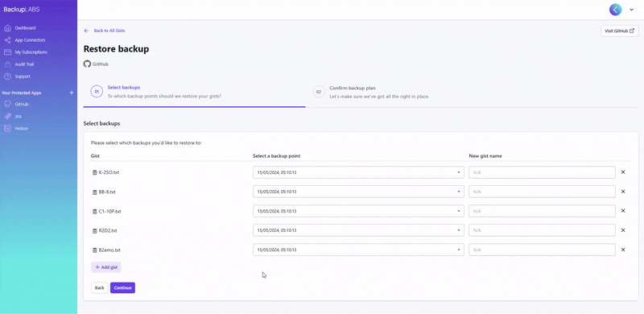The width and height of the screenshot is (644, 314).
Task: Click the K-2SO.txt gist name
Action: (109, 172)
